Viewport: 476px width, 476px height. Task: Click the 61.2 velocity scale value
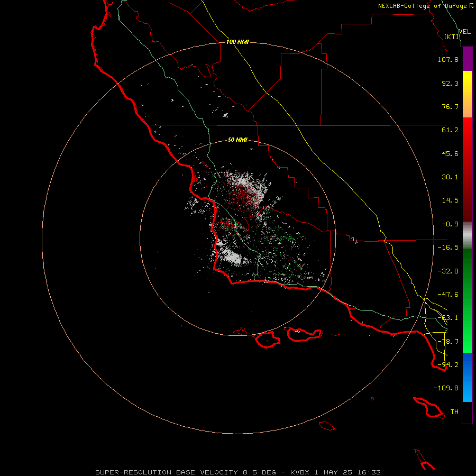click(x=450, y=130)
